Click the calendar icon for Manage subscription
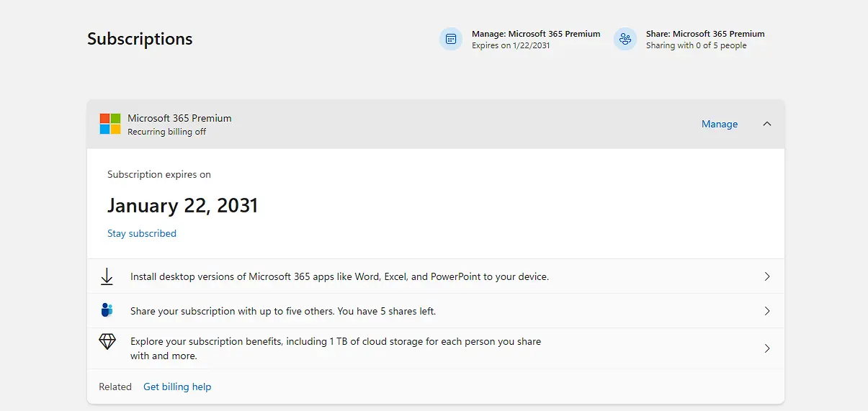 (x=451, y=39)
